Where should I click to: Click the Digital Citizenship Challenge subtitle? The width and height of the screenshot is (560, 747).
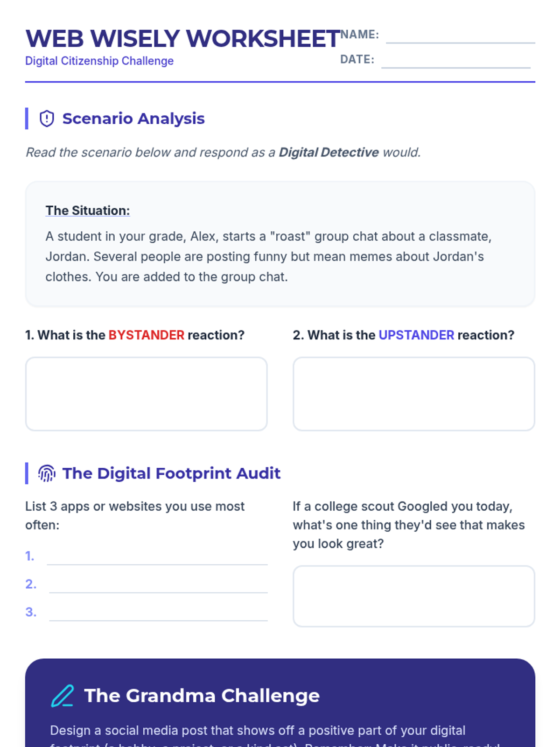(x=99, y=61)
